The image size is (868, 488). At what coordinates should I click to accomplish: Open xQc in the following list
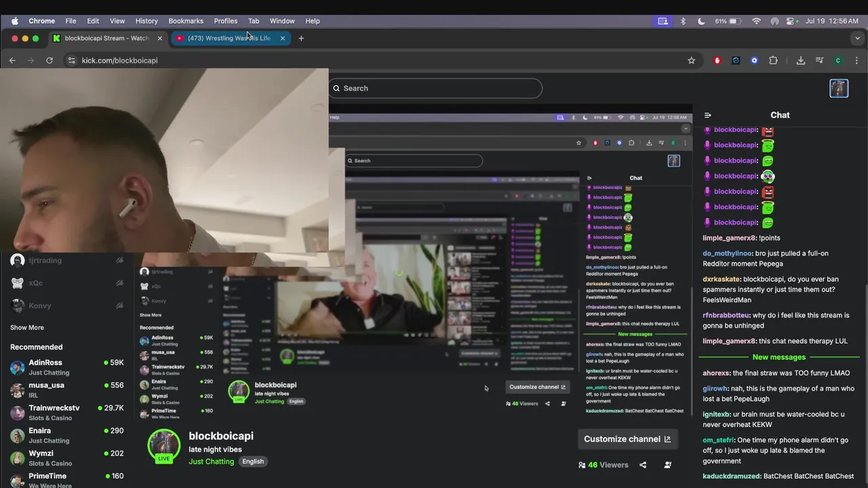[x=66, y=283]
